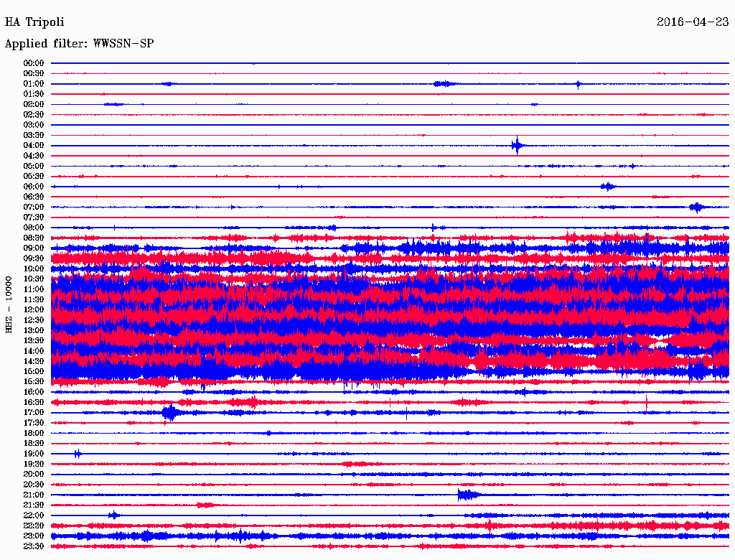Screen dimensions: 735x560
Task: Pick the 18:00 time label
Action: [x=34, y=433]
